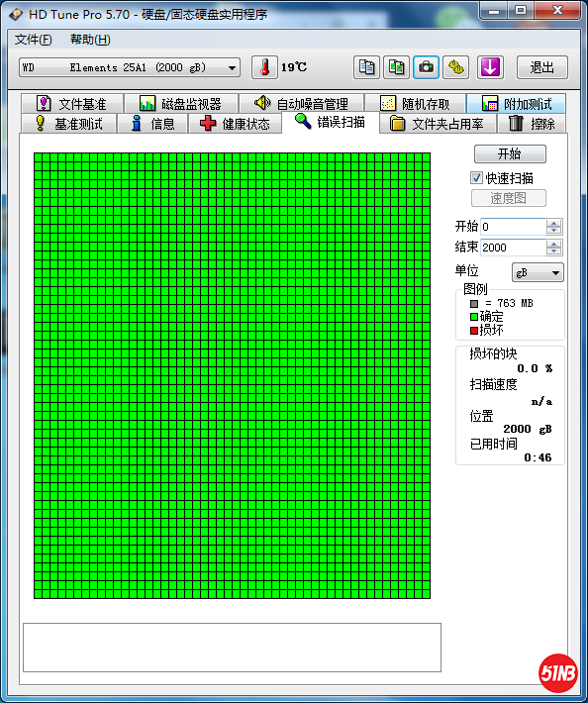Close the HD Tune Pro window
Screen dimensions: 588x703
pos(557,10)
